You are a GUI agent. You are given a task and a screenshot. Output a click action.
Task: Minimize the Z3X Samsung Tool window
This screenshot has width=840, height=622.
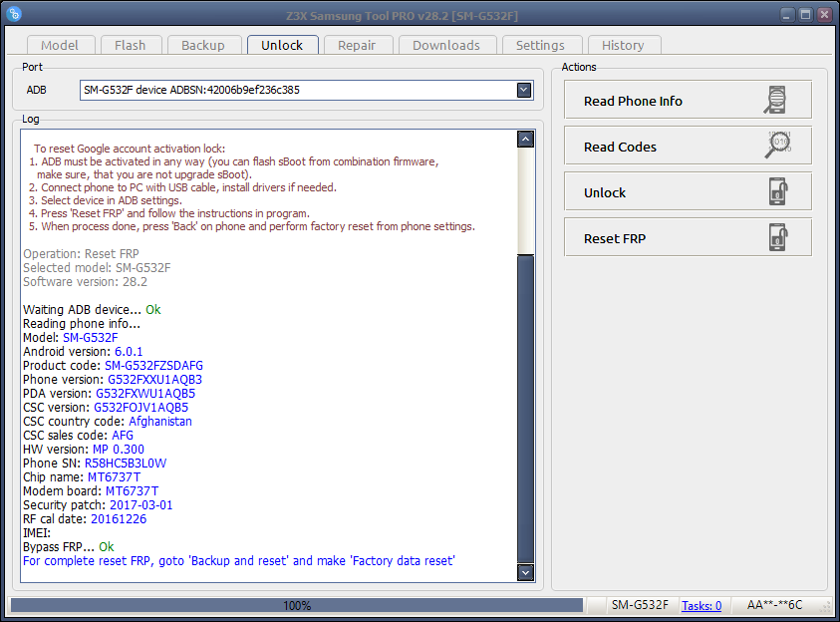pos(786,15)
